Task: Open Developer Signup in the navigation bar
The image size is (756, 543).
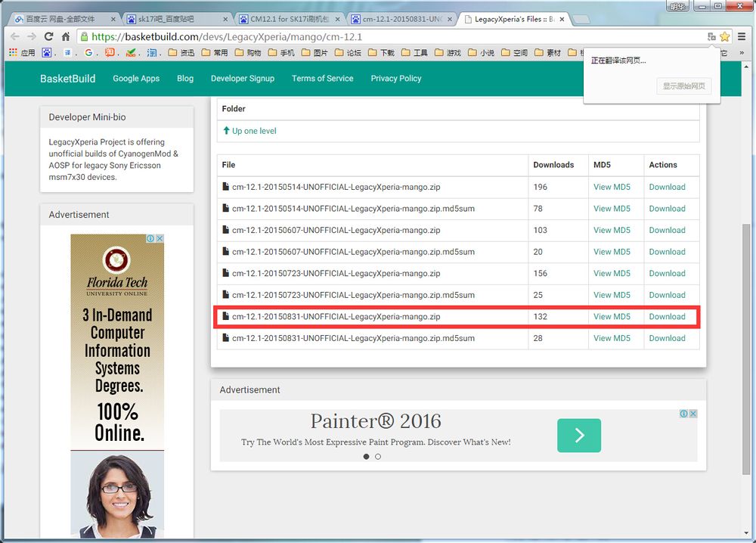Action: tap(243, 78)
